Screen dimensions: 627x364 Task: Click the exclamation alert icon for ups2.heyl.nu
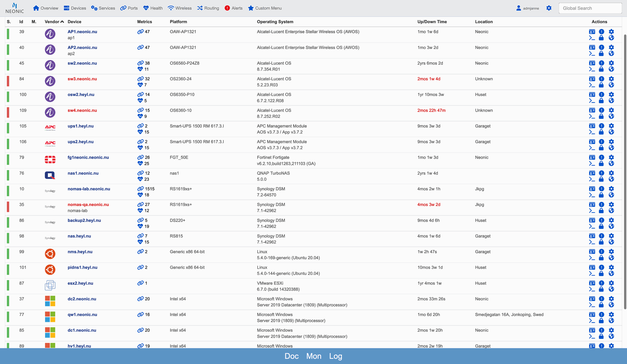(x=602, y=142)
